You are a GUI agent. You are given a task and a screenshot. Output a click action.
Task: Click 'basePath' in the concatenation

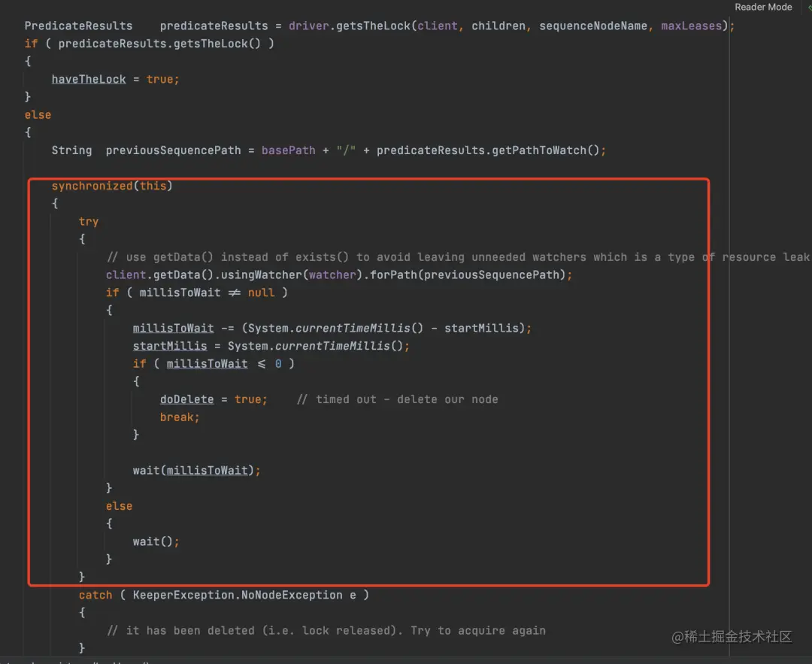[x=289, y=150]
